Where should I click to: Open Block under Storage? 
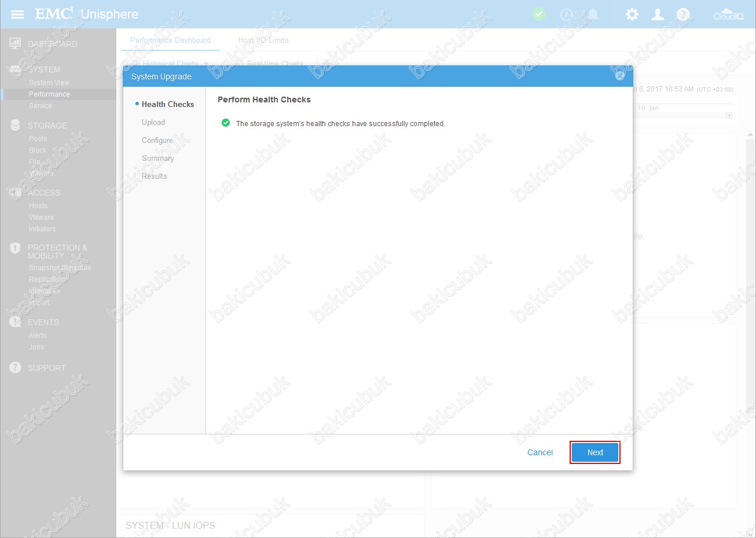38,150
